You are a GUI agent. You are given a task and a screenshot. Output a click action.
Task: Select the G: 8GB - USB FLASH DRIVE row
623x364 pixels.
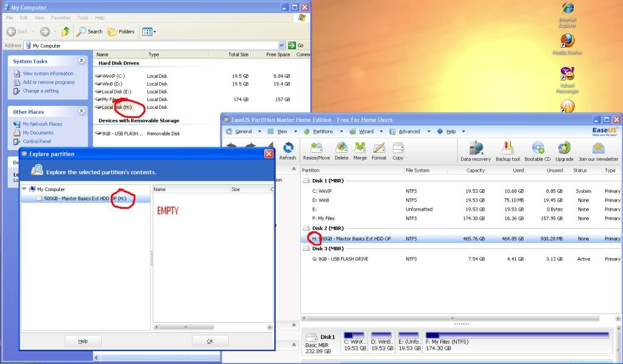coord(461,259)
